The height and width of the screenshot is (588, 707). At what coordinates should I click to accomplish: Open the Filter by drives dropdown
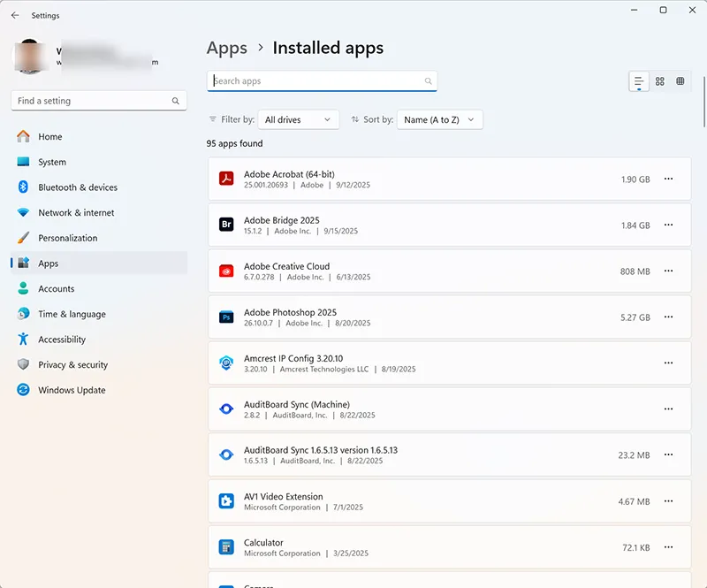point(298,119)
